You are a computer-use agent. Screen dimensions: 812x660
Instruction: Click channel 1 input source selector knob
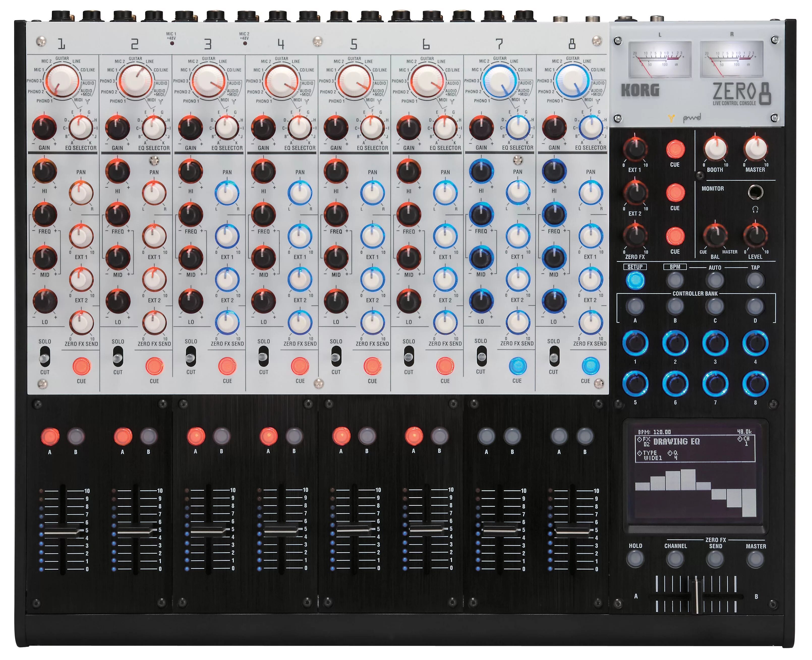click(63, 81)
